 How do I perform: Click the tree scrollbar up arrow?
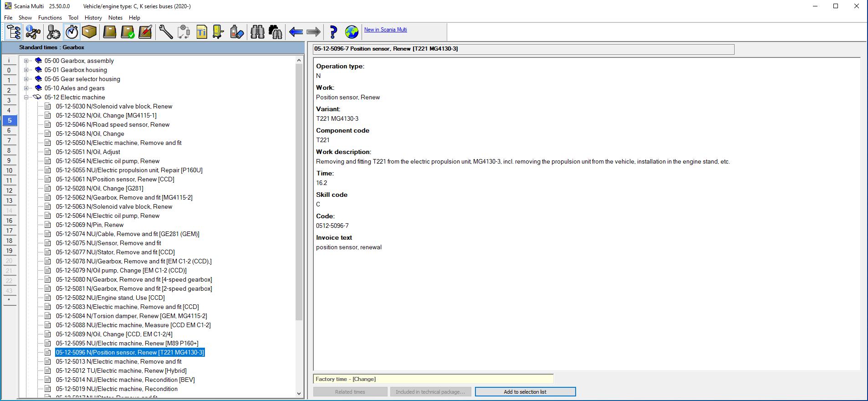tap(299, 60)
